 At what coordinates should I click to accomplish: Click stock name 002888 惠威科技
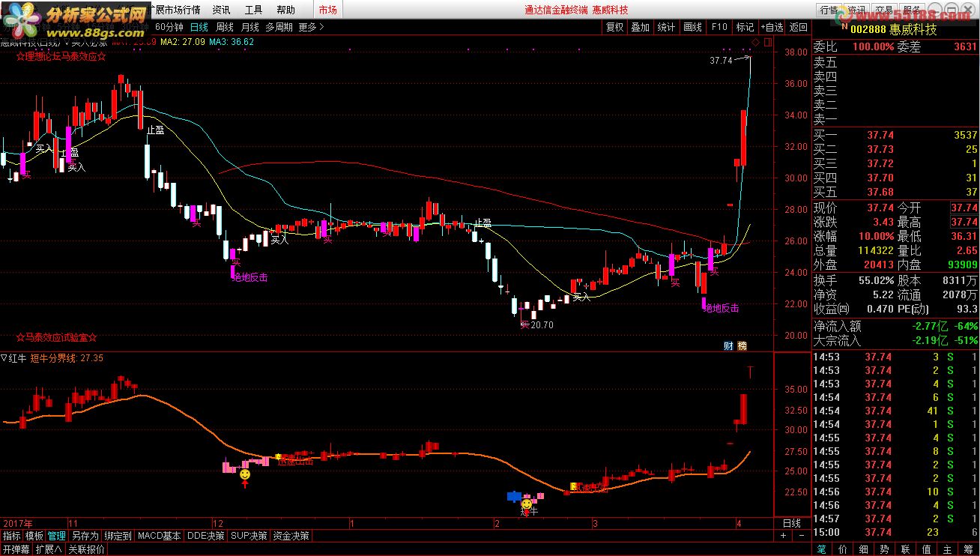(892, 30)
